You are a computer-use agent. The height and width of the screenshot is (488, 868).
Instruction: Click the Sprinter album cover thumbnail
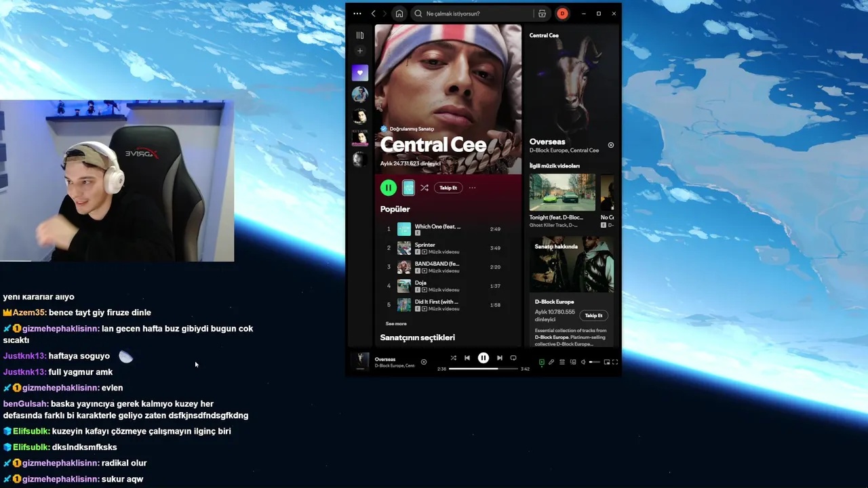[x=404, y=248]
